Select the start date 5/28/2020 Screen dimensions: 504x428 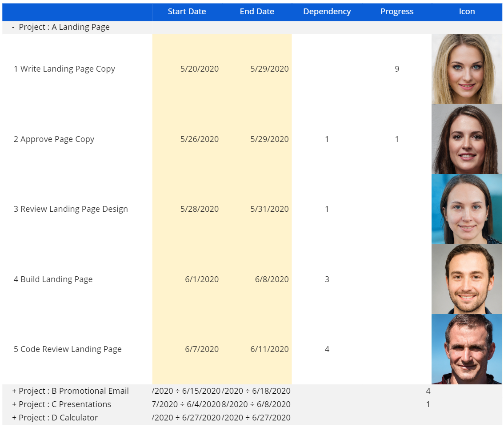click(x=199, y=209)
